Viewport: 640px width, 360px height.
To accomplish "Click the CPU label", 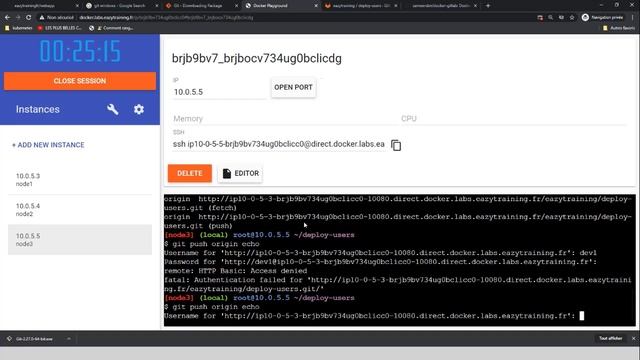I will 409,118.
